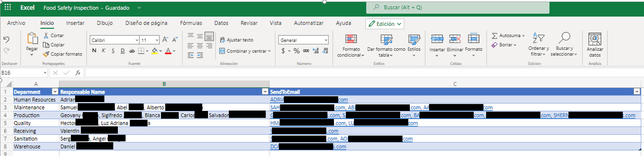The image size is (644, 156).
Task: Open the Deparment column filter dropdown
Action: [55, 92]
